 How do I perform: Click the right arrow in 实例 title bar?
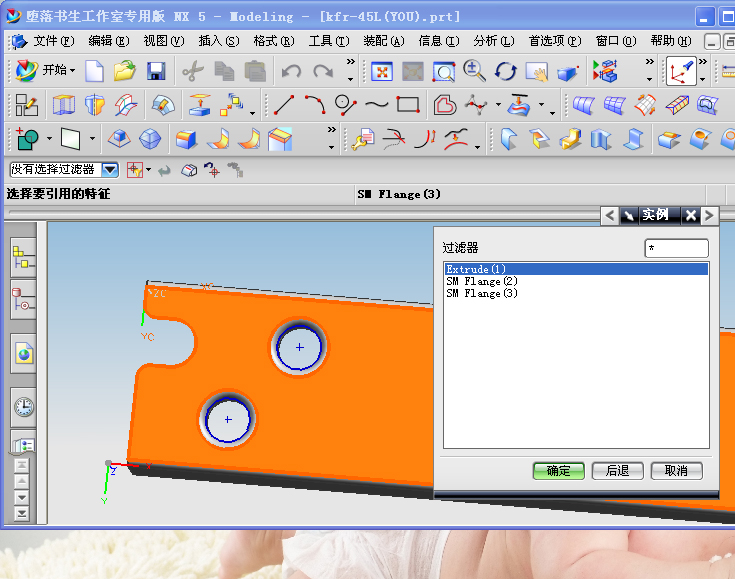[709, 216]
